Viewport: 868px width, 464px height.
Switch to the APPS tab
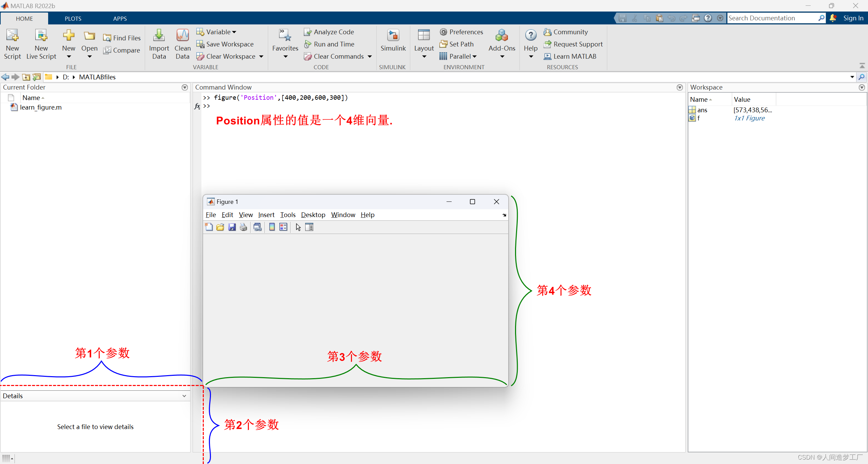coord(120,18)
